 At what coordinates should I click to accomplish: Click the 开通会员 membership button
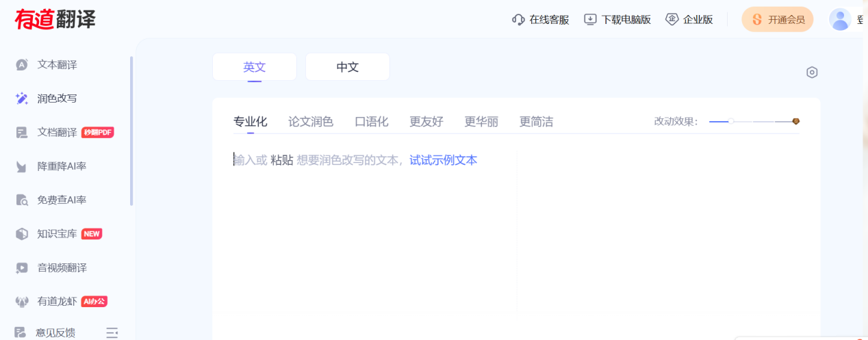click(x=778, y=19)
